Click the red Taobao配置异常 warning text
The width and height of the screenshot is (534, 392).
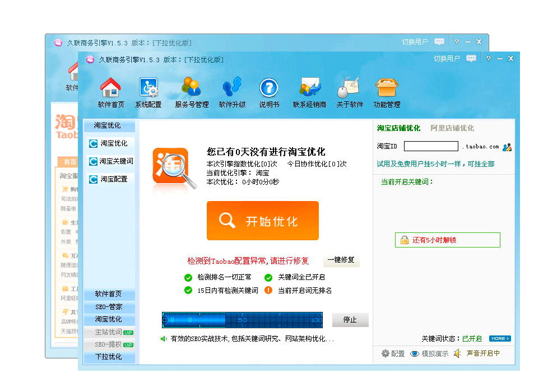pos(248,261)
